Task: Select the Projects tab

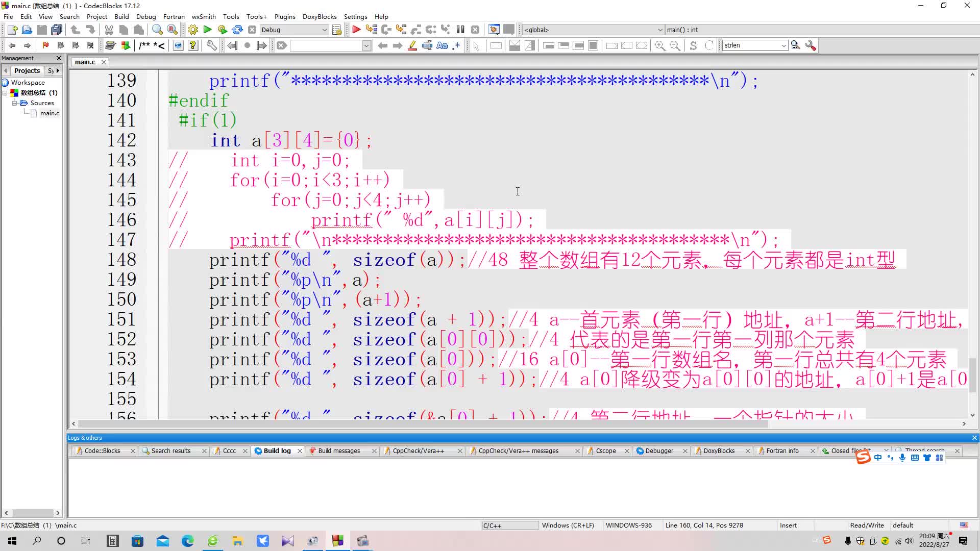Action: click(27, 70)
